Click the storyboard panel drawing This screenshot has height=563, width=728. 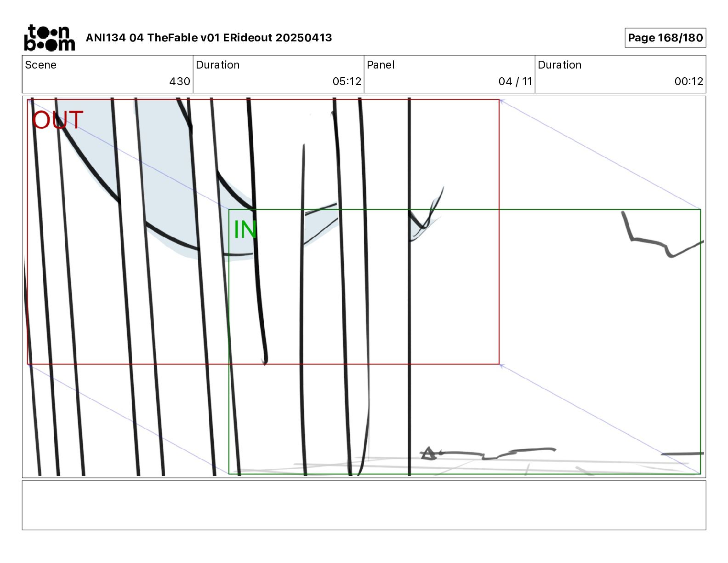click(364, 287)
